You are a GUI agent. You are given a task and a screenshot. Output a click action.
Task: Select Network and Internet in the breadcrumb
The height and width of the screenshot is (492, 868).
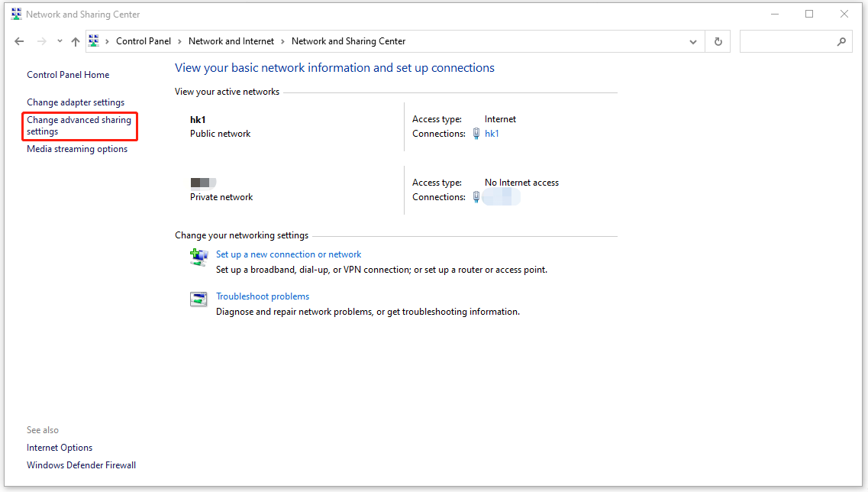coord(231,40)
